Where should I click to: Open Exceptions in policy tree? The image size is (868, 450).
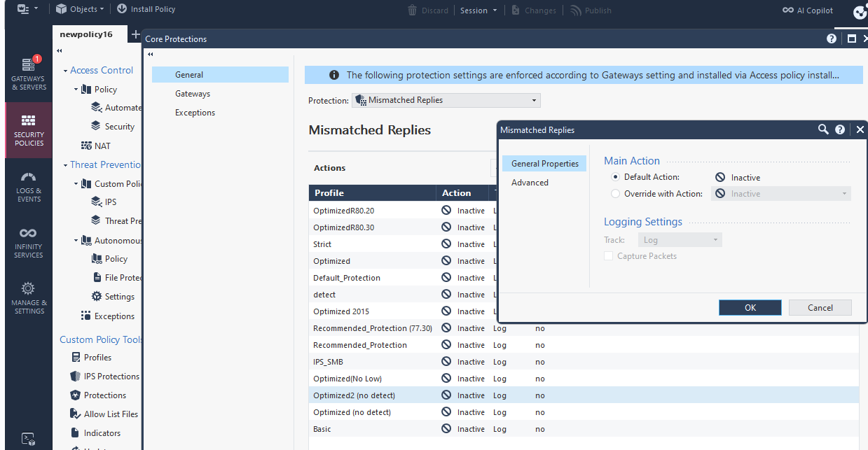(107, 316)
